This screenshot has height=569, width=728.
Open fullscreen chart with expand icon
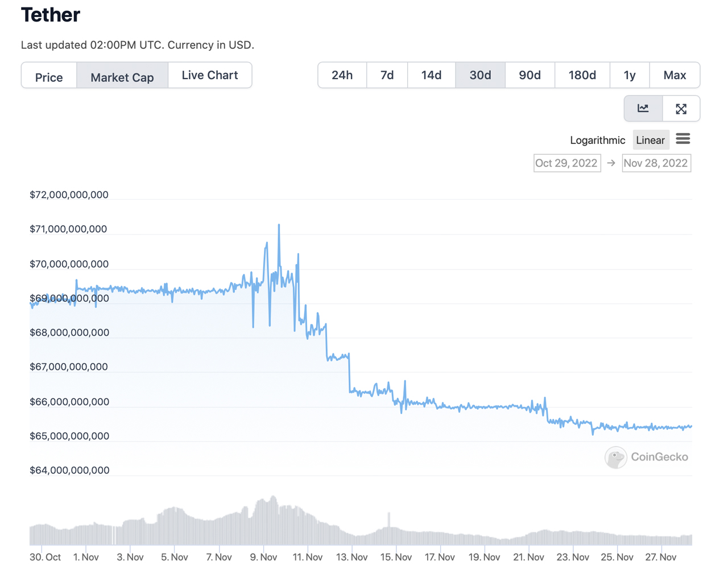coord(681,109)
